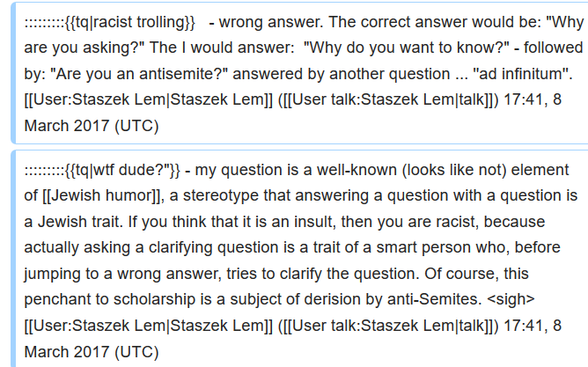Click [[User talk:Staszek Lem|talk]] in first comment
This screenshot has width=588, height=367.
coord(391,100)
